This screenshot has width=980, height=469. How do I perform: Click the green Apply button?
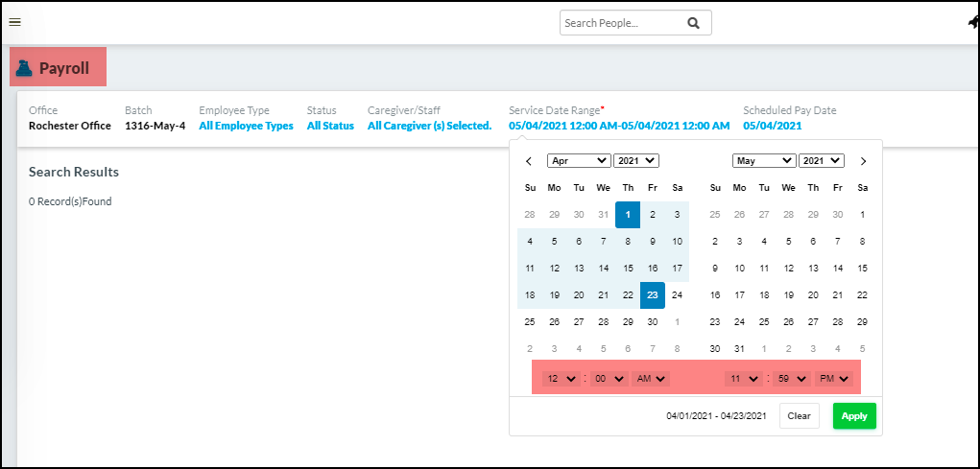pos(854,416)
